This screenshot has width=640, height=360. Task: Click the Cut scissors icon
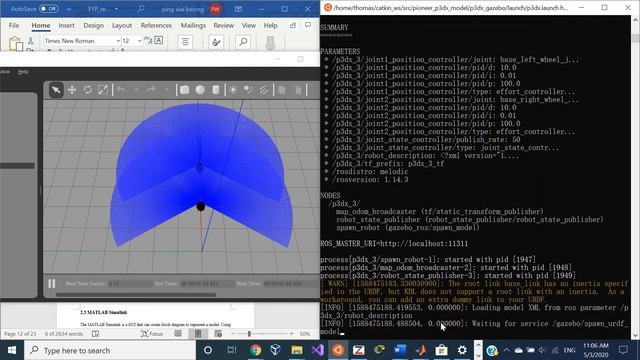click(30, 41)
